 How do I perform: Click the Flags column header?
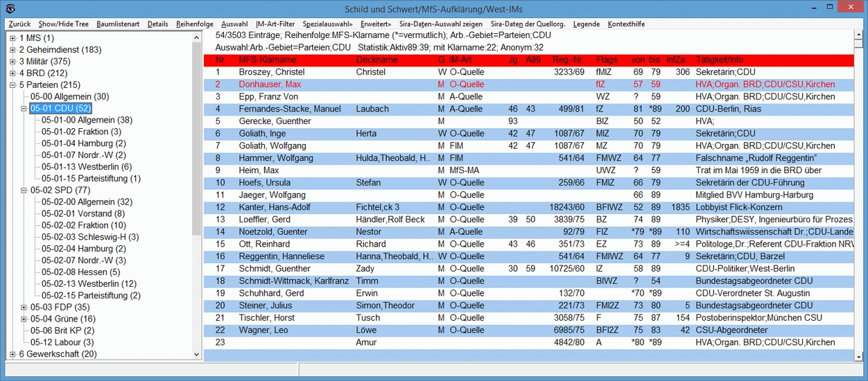(x=607, y=60)
